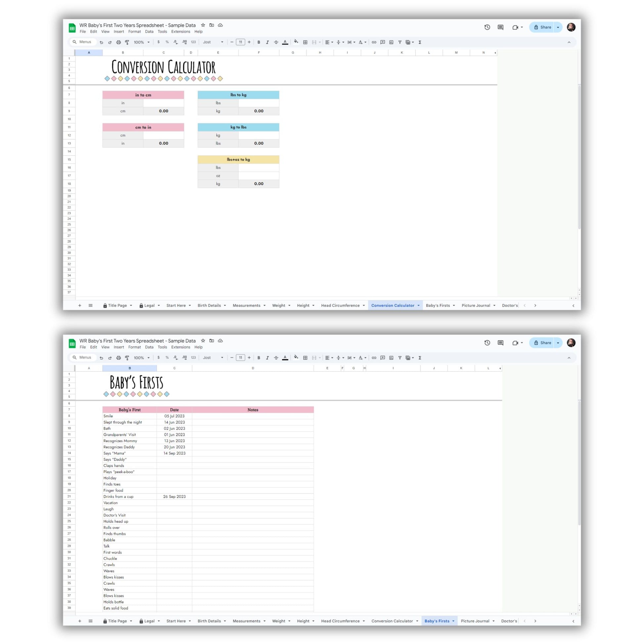Open the Extensions menu in the top window
This screenshot has height=644, width=644.
(180, 32)
